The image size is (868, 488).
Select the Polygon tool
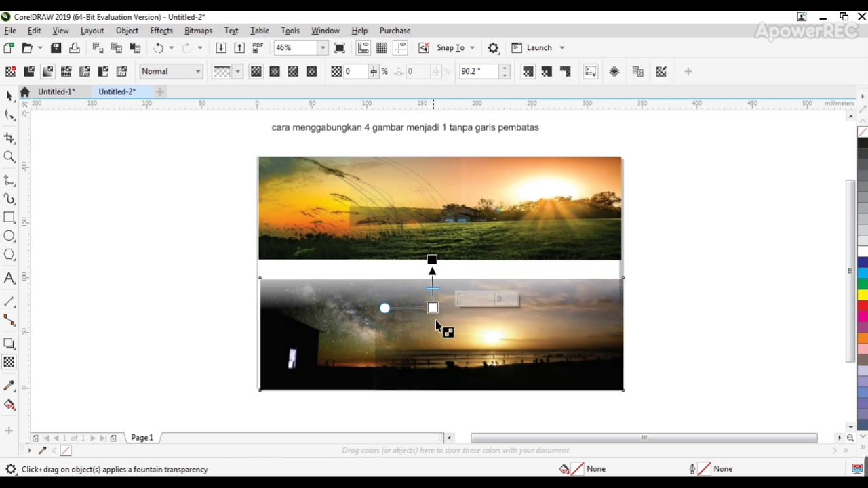click(x=9, y=255)
